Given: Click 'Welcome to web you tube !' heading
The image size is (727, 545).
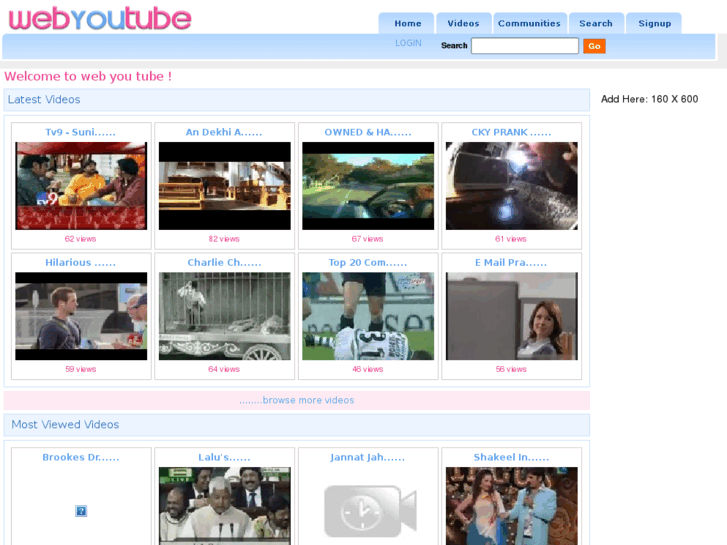Looking at the screenshot, I should tap(88, 76).
